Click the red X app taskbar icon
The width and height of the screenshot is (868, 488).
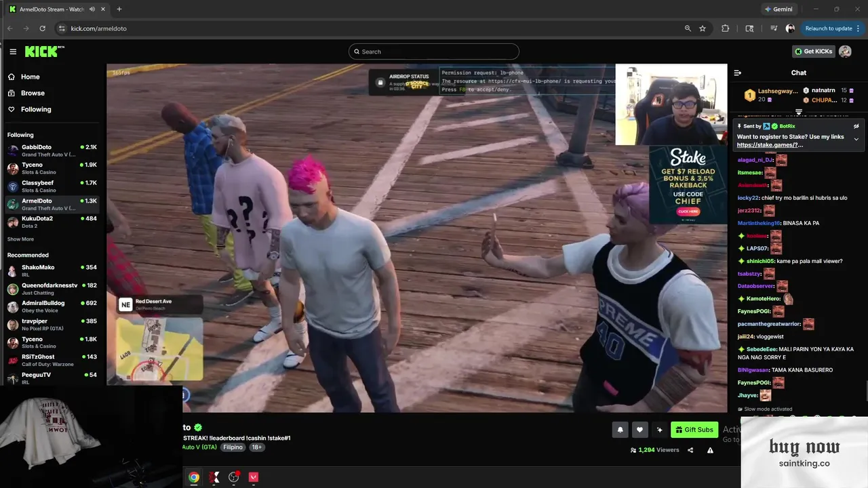click(x=214, y=477)
